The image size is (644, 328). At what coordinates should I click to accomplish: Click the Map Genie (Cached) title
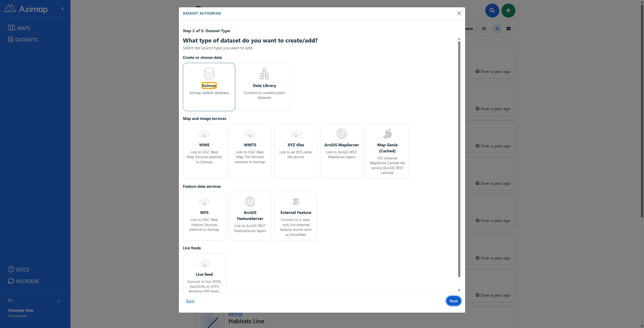(387, 148)
